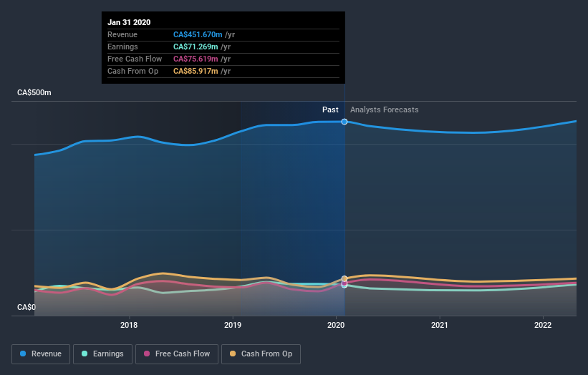Click the CA$75.619m free cash flow value
588x375 pixels.
[196, 59]
